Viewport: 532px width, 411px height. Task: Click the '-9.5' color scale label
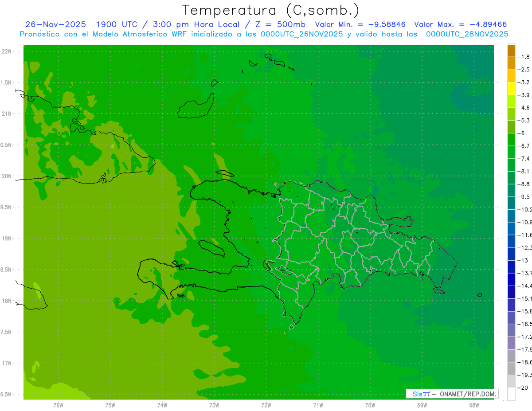[524, 197]
